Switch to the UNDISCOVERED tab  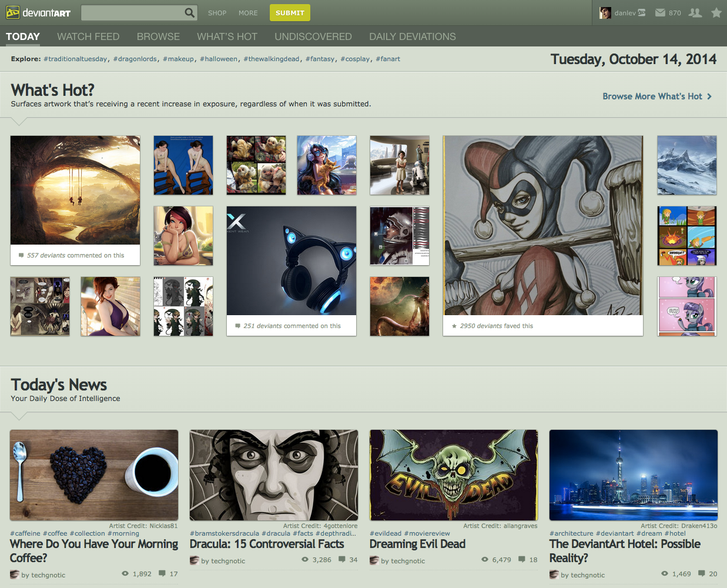[313, 36]
